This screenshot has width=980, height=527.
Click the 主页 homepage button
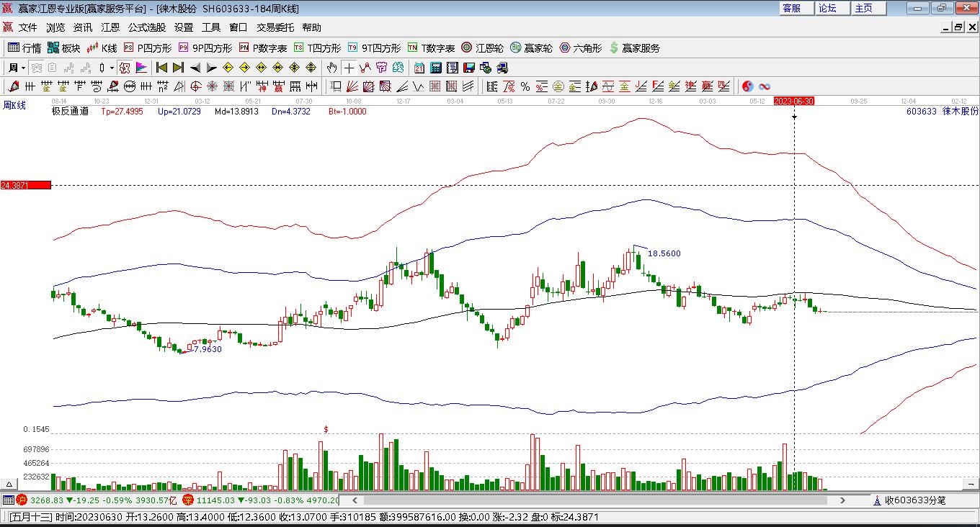pos(868,8)
